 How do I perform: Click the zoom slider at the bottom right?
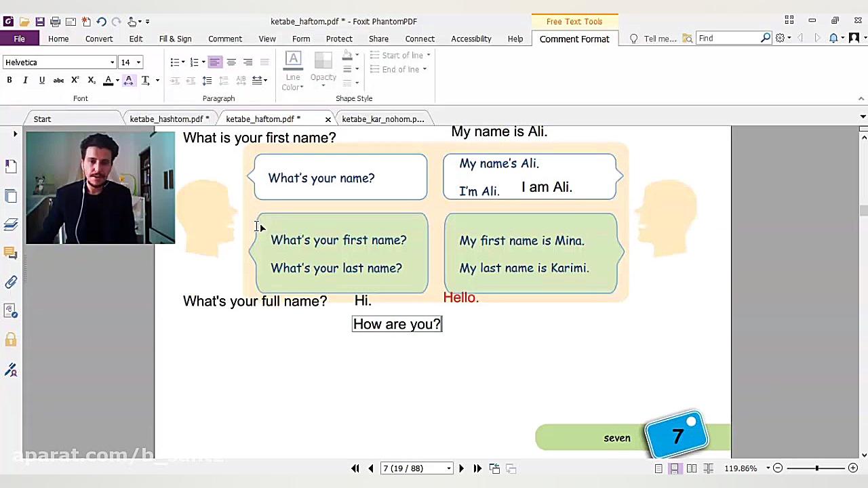[x=816, y=468]
